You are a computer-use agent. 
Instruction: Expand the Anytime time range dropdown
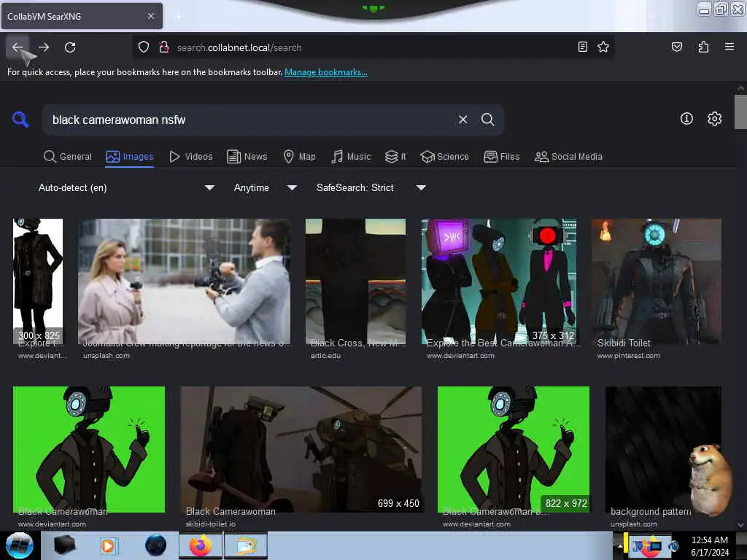265,187
